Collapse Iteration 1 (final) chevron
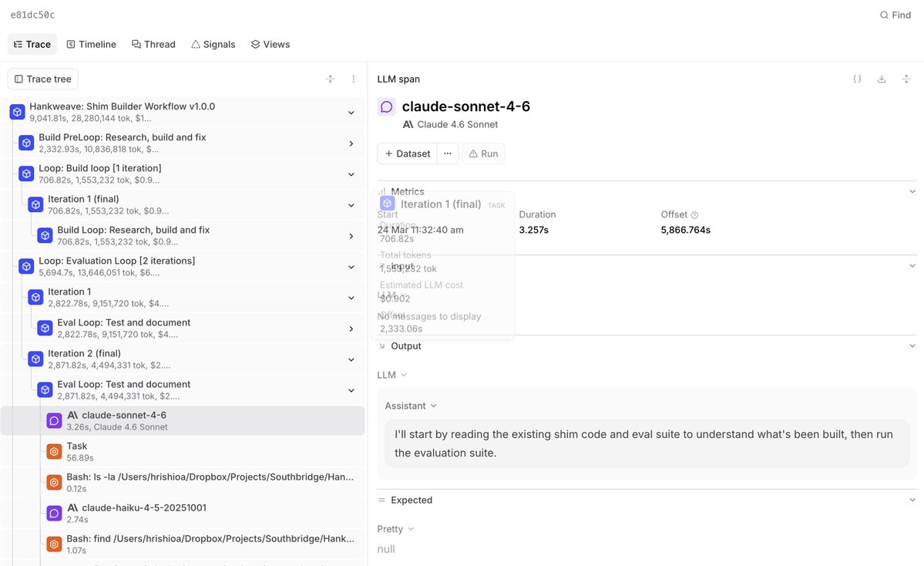Image resolution: width=924 pixels, height=566 pixels. 351,205
